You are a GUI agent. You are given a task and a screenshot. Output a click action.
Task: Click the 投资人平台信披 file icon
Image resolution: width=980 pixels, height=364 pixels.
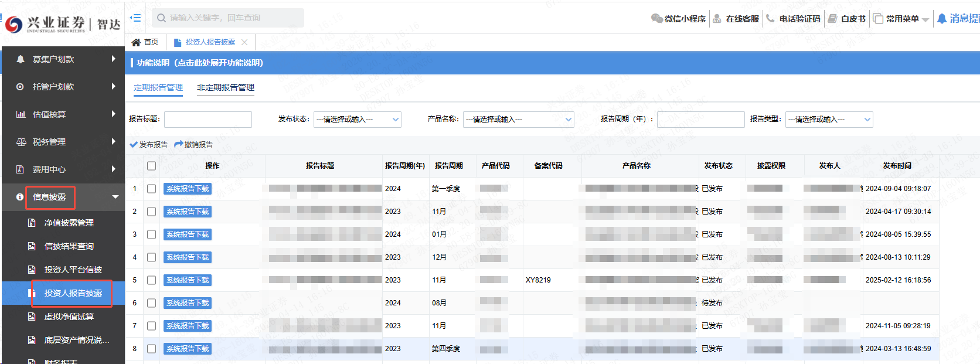[32, 270]
